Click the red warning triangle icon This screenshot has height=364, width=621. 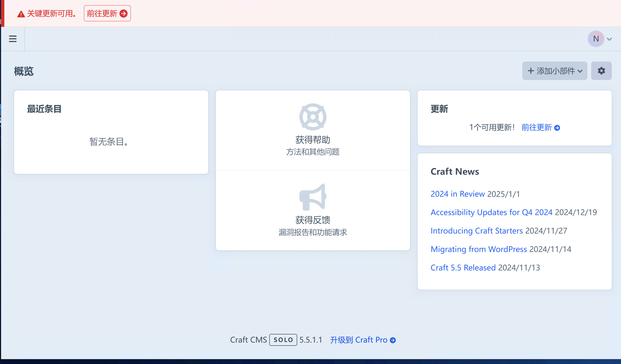[21, 14]
